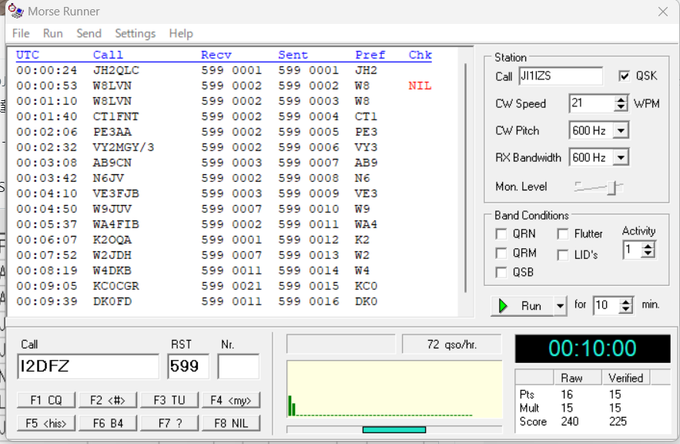This screenshot has height=444, width=680.
Task: Decrease run duration minutes with down arrow
Action: click(x=625, y=309)
